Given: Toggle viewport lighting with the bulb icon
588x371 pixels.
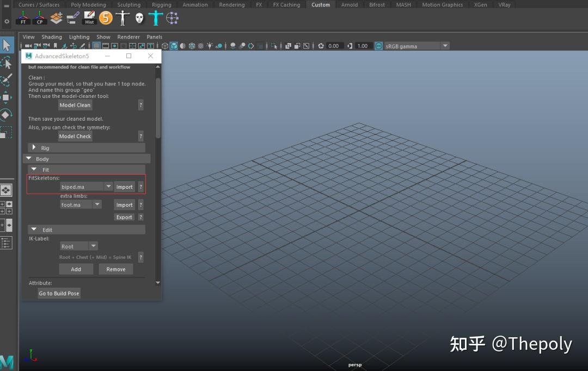Looking at the screenshot, I should [x=210, y=46].
